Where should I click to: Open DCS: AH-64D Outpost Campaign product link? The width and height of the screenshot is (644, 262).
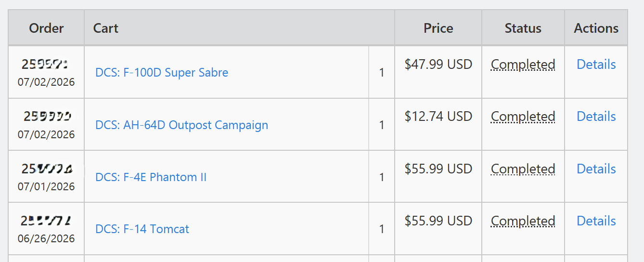click(181, 125)
